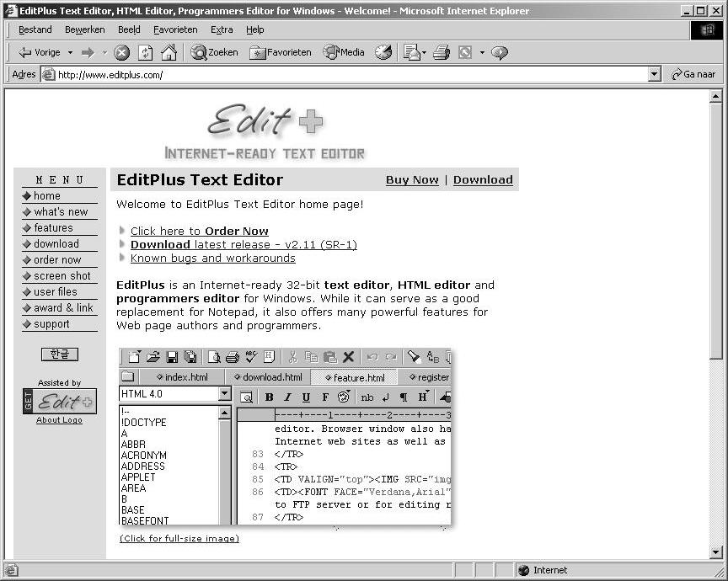Go back with the Vorige button
Screen dimensions: 728x581
tap(39, 52)
